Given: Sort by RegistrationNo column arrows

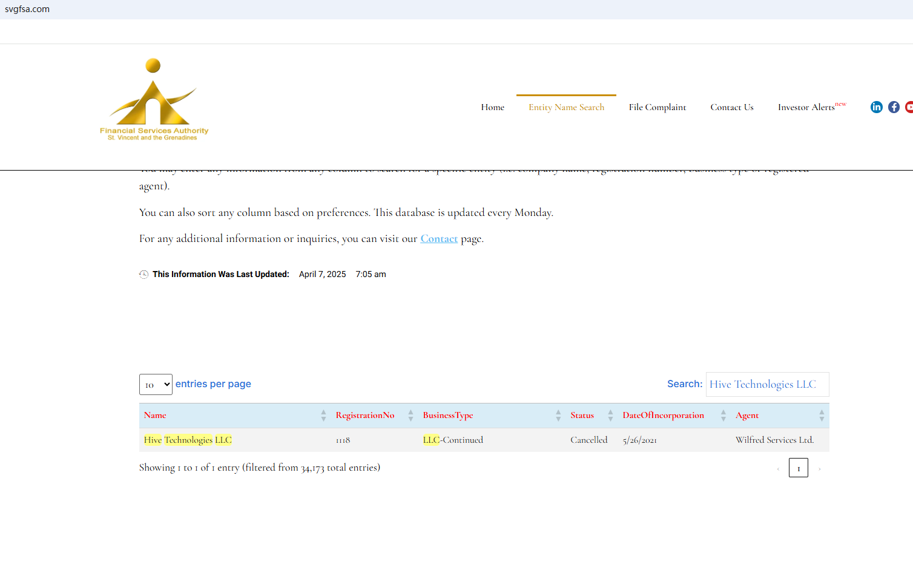Looking at the screenshot, I should click(410, 416).
